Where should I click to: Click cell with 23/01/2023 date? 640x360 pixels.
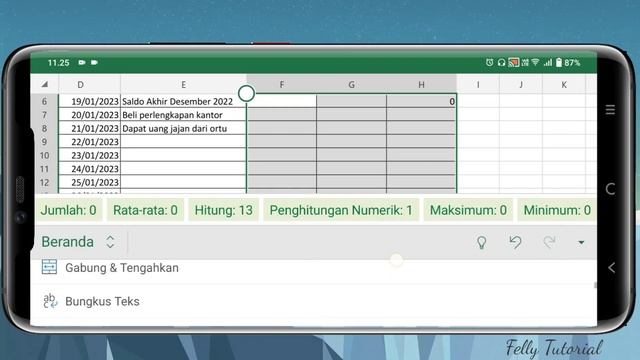click(x=89, y=155)
